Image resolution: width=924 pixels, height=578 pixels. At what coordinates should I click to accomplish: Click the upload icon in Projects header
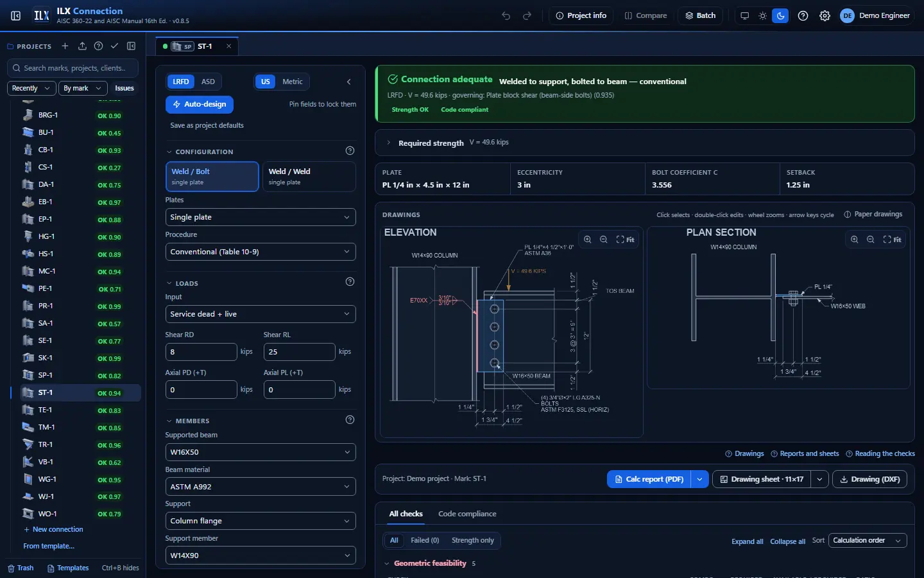click(82, 46)
